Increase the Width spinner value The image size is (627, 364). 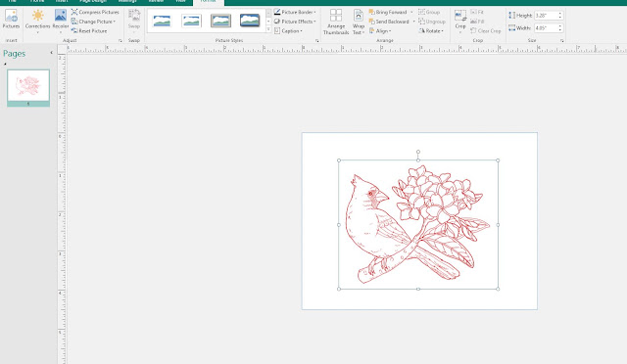pyautogui.click(x=560, y=26)
